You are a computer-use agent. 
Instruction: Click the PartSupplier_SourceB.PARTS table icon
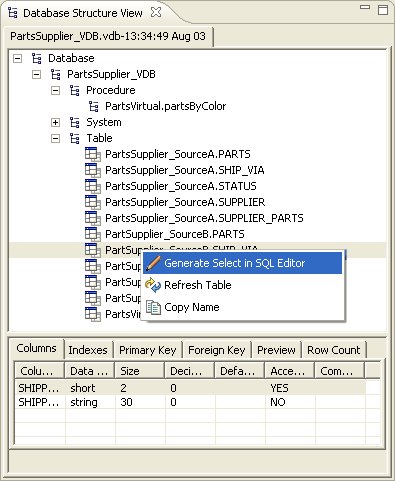[92, 234]
